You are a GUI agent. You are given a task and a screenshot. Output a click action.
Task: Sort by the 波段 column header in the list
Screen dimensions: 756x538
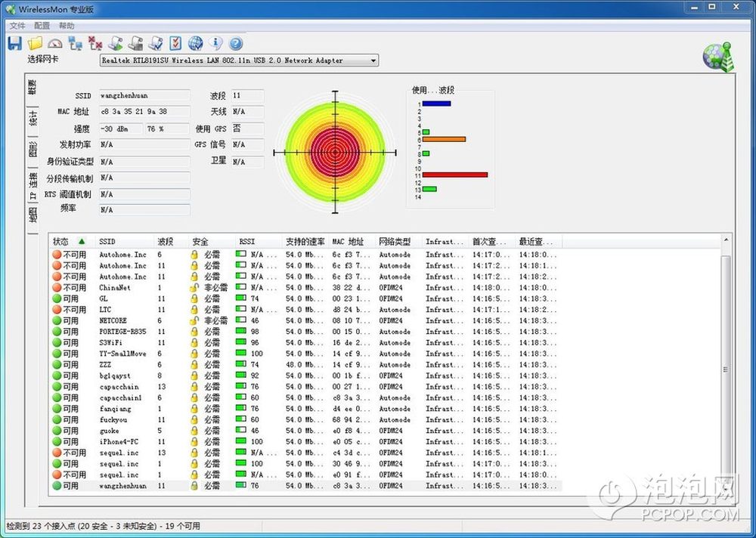[x=171, y=242]
